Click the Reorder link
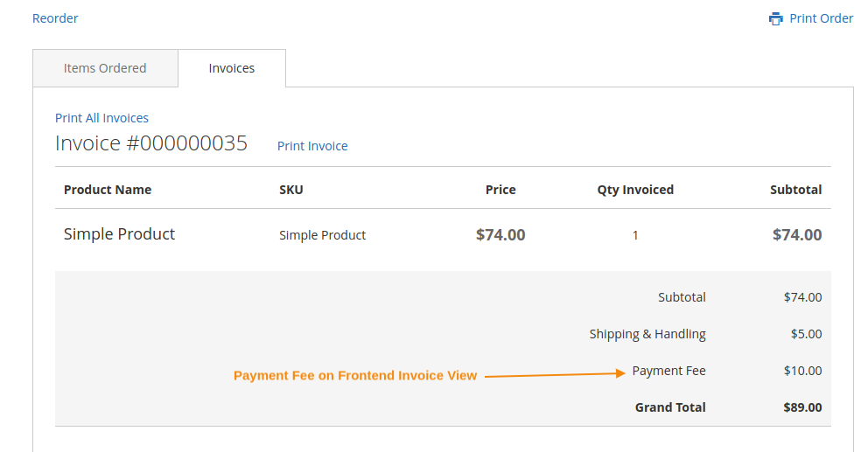The image size is (868, 452). [55, 18]
